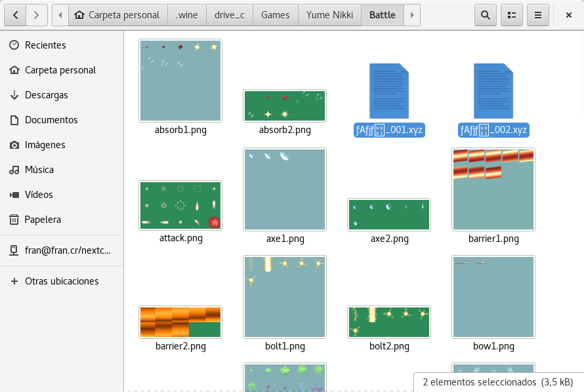Select the barrier2.png thumbnail
This screenshot has width=584, height=392.
(180, 322)
